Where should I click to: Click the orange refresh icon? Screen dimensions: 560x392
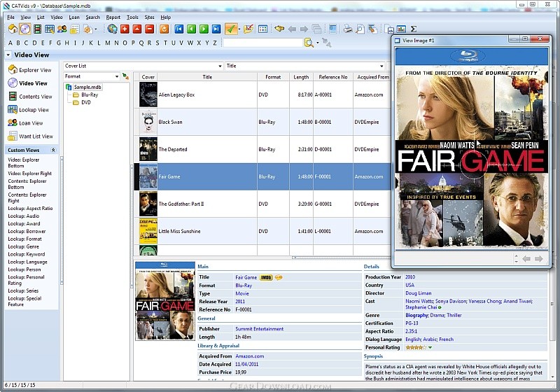pyautogui.click(x=164, y=29)
